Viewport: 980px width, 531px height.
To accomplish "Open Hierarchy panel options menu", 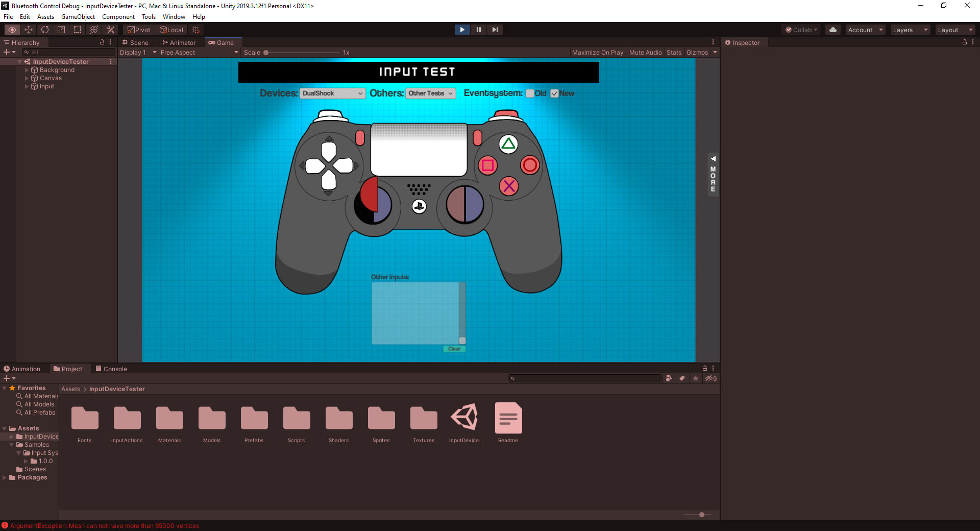I will click(110, 42).
